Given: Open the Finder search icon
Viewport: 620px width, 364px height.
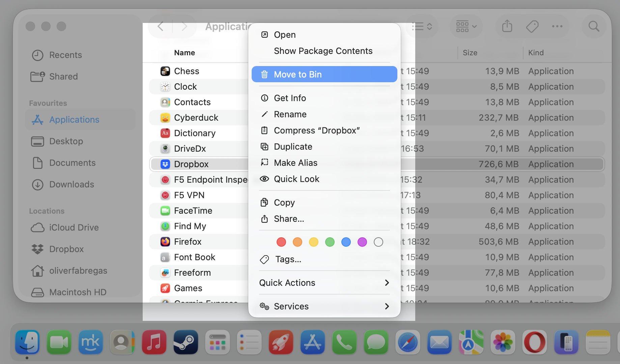Looking at the screenshot, I should [x=594, y=26].
